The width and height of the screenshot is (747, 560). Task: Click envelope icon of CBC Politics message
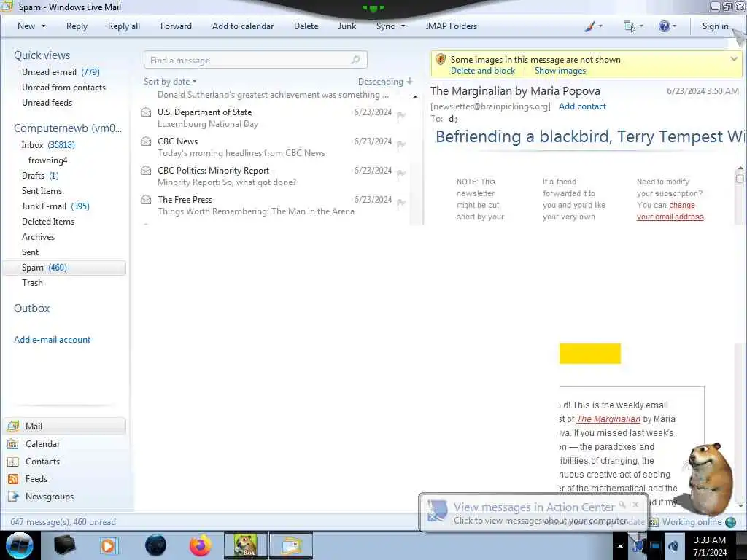coord(146,171)
